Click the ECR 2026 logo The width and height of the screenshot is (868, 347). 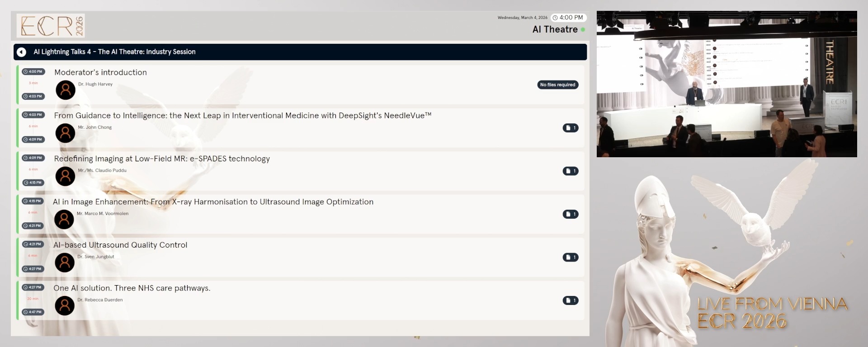click(x=51, y=26)
